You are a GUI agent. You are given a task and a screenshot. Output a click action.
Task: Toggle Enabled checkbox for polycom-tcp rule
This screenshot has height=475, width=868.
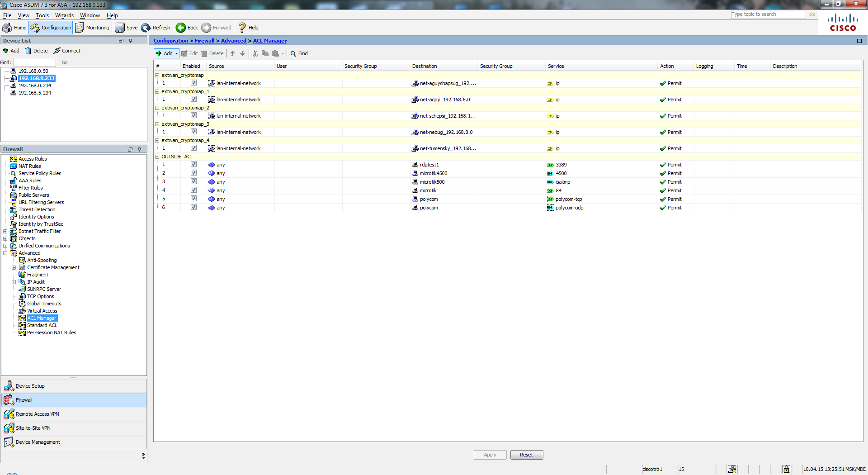pyautogui.click(x=193, y=199)
